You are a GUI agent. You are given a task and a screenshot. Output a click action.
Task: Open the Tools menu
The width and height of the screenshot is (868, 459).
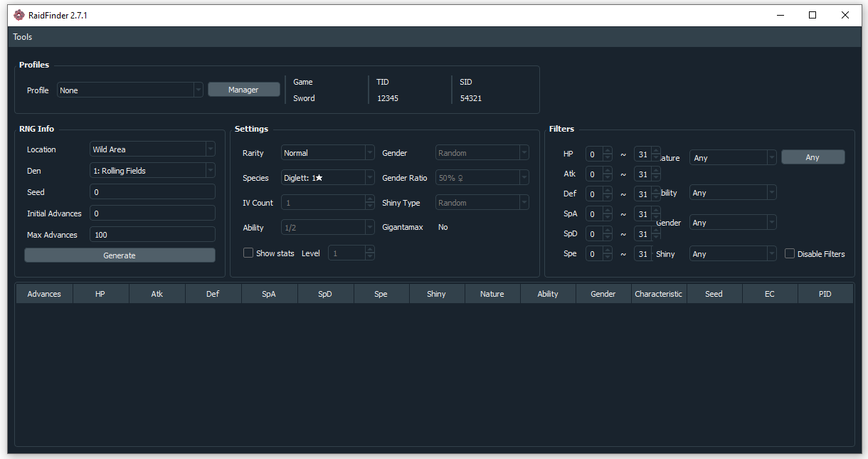pyautogui.click(x=23, y=37)
